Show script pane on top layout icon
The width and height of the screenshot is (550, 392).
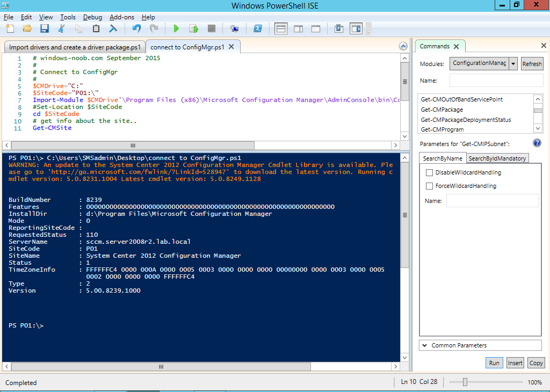point(281,29)
